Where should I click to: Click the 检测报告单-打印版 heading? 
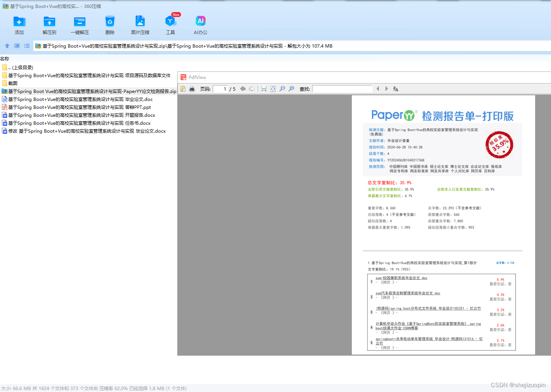[x=467, y=116]
